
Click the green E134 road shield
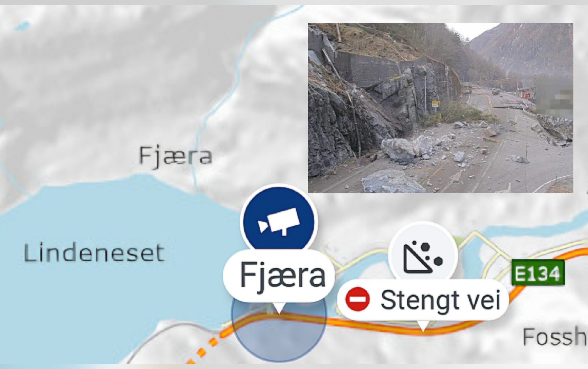pos(538,272)
